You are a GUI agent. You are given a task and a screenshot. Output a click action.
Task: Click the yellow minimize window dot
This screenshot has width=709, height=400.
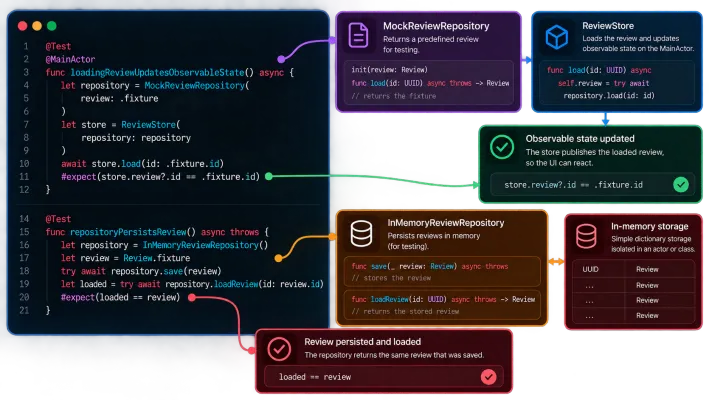click(37, 26)
